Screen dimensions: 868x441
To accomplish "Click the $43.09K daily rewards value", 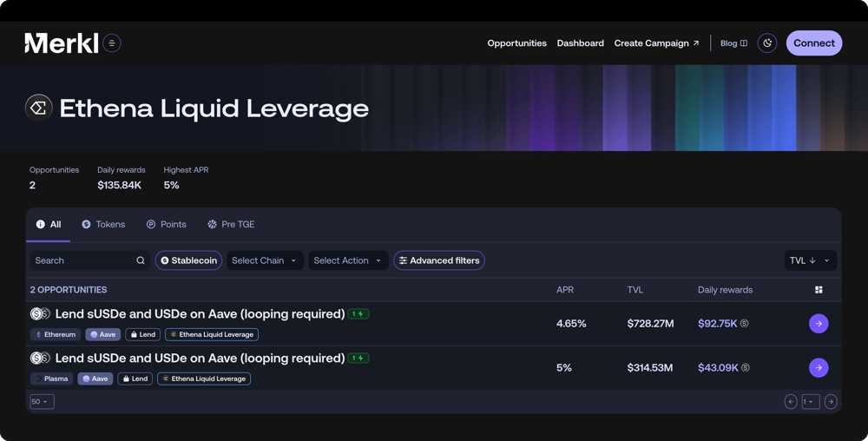I will click(x=718, y=368).
